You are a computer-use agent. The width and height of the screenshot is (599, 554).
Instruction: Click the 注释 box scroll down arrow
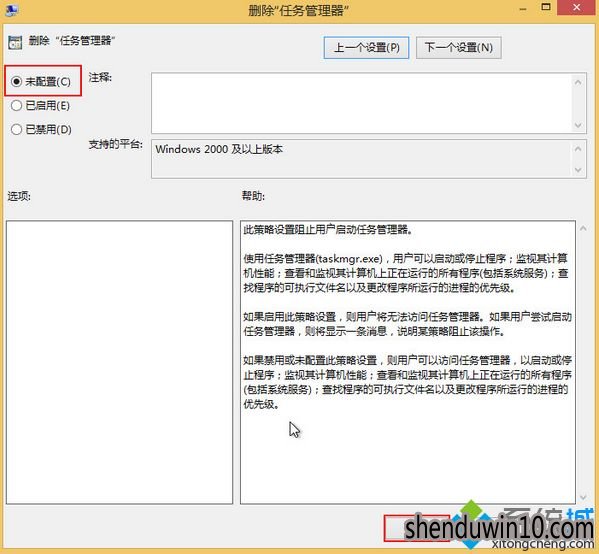[578, 125]
